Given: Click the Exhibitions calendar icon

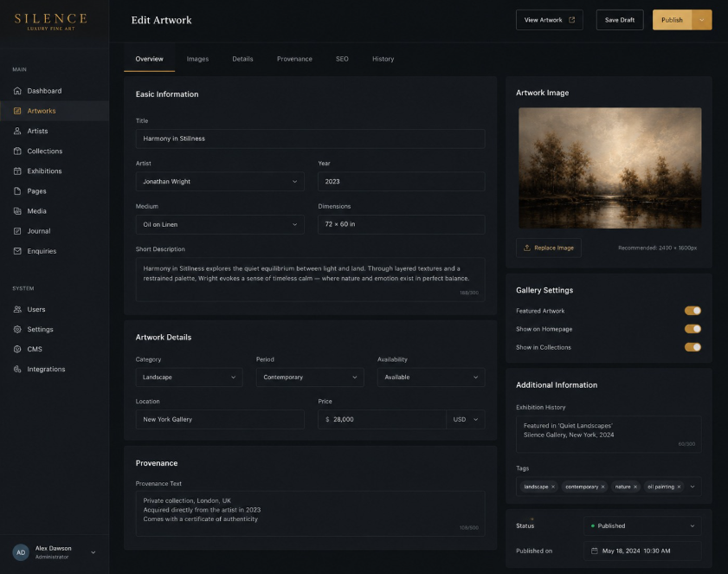Looking at the screenshot, I should pyautogui.click(x=17, y=171).
